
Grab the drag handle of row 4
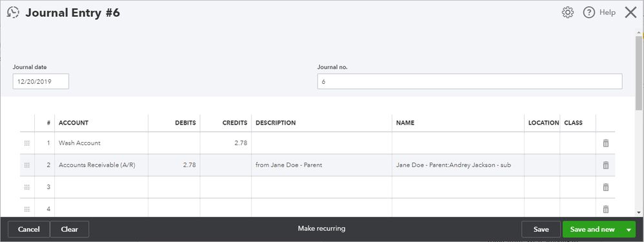[x=27, y=209]
